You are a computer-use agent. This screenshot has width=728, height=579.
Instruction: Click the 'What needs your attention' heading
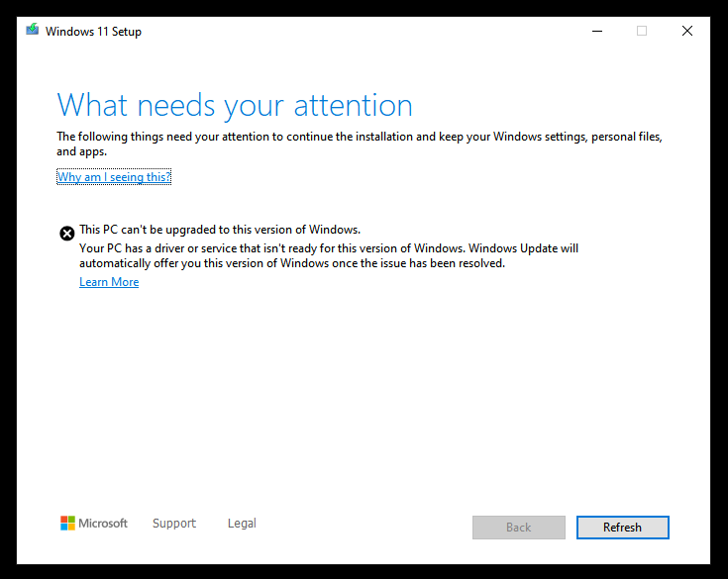pyautogui.click(x=235, y=105)
